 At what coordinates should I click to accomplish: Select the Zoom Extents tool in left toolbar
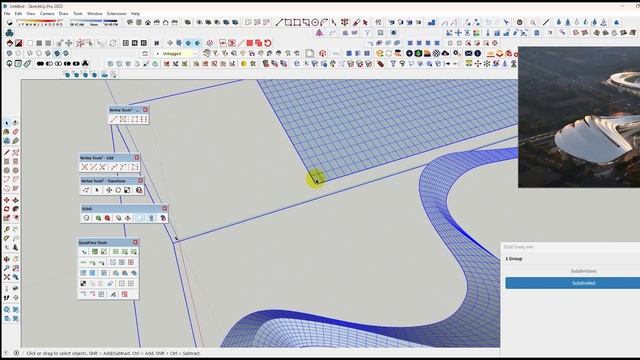[x=7, y=277]
